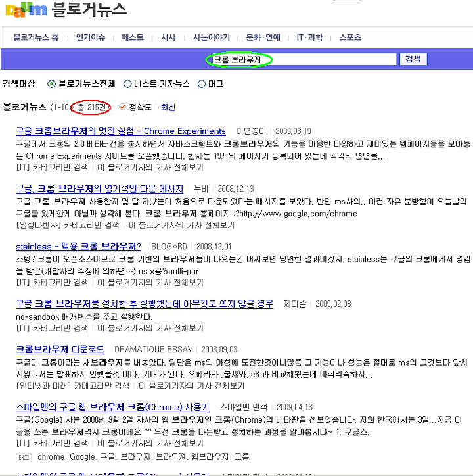Click date 2009.03.19
Image resolution: width=473 pixels, height=476 pixels.
point(293,131)
